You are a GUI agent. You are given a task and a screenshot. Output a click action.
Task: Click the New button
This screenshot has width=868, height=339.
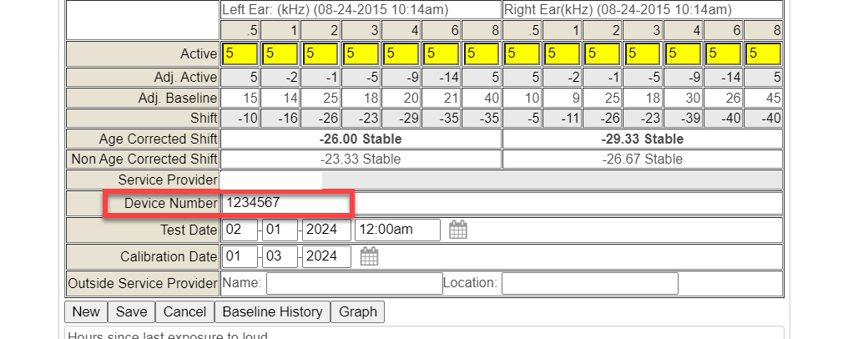pos(86,311)
